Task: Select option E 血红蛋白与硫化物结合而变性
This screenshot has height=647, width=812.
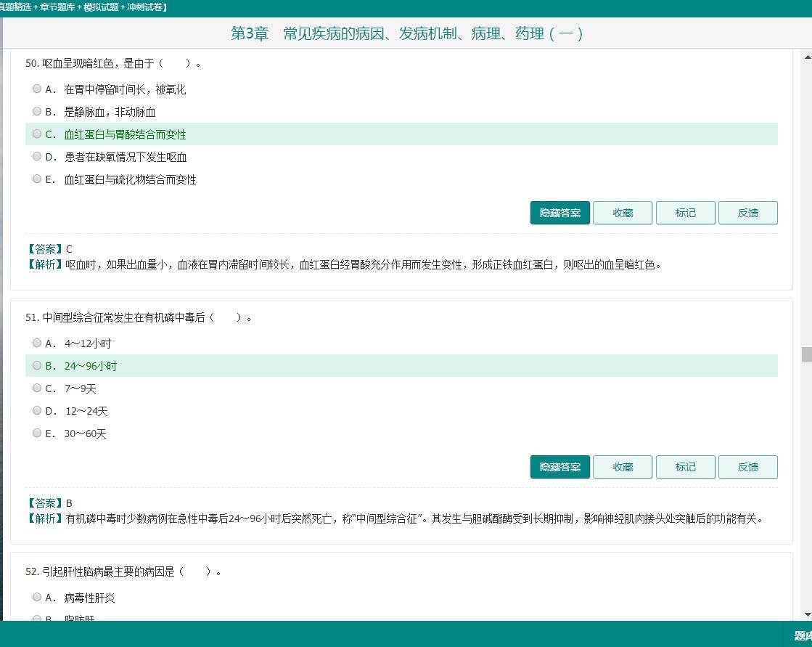Action: click(x=37, y=179)
